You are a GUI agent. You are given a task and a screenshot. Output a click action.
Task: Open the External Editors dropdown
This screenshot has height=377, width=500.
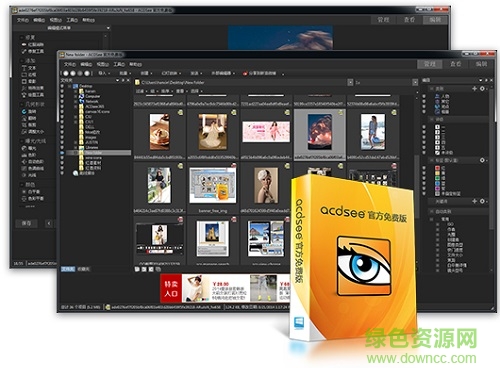(223, 73)
